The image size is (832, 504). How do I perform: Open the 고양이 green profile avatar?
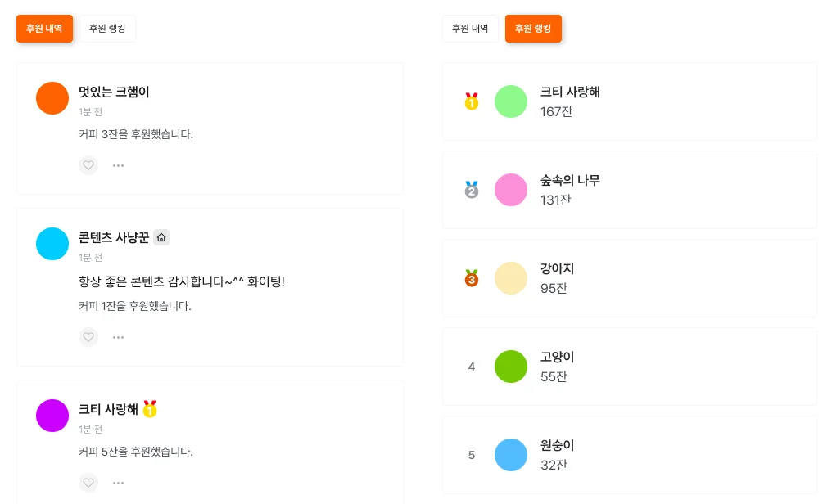(x=511, y=367)
